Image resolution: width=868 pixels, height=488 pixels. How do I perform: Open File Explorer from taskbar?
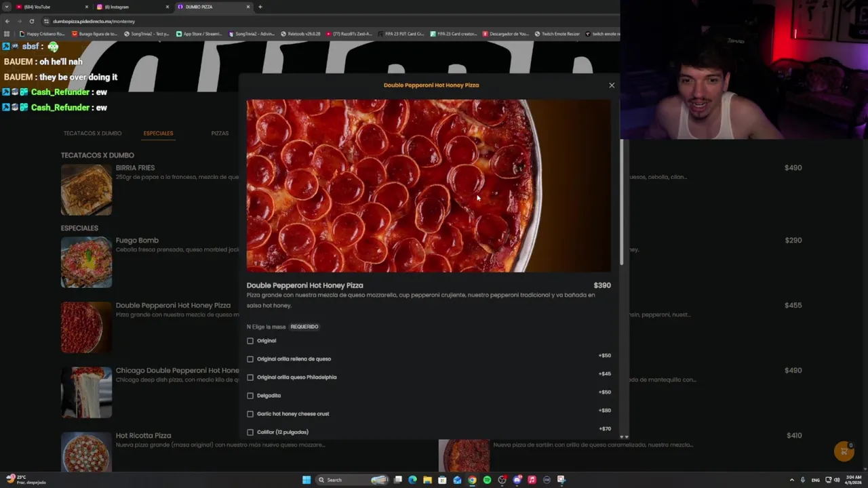pos(427,480)
